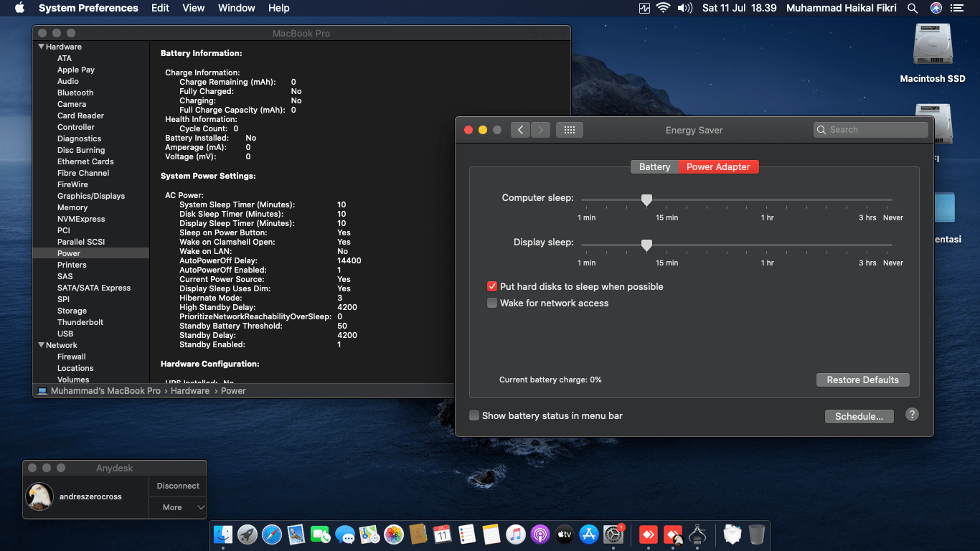Image resolution: width=980 pixels, height=551 pixels.
Task: Click the date and time in menu bar
Action: 739,8
